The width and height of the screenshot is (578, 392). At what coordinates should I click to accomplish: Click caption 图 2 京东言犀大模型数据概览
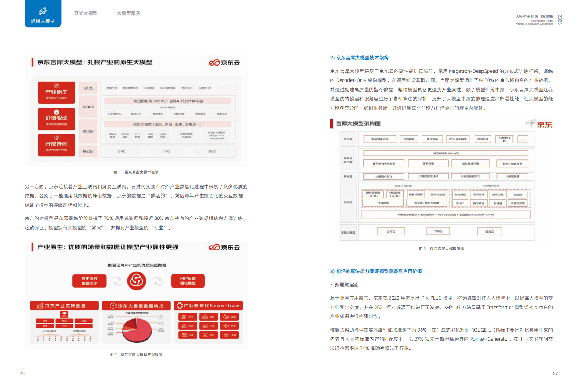136,355
